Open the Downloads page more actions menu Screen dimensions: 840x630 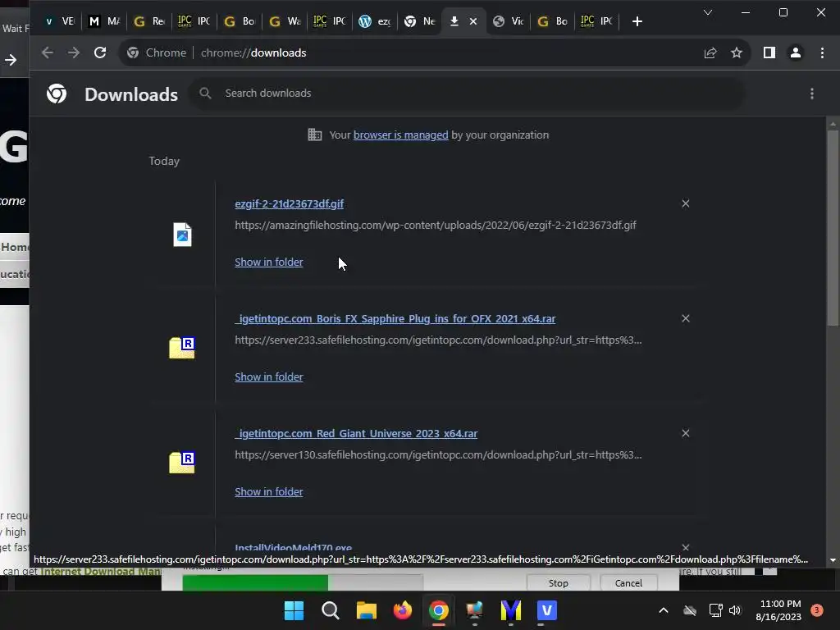tap(812, 94)
